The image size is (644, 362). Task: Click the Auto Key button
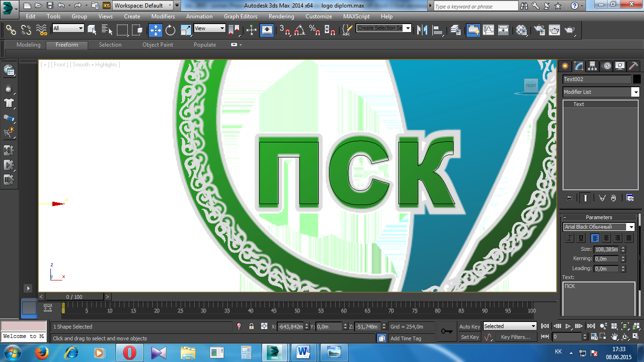click(470, 327)
